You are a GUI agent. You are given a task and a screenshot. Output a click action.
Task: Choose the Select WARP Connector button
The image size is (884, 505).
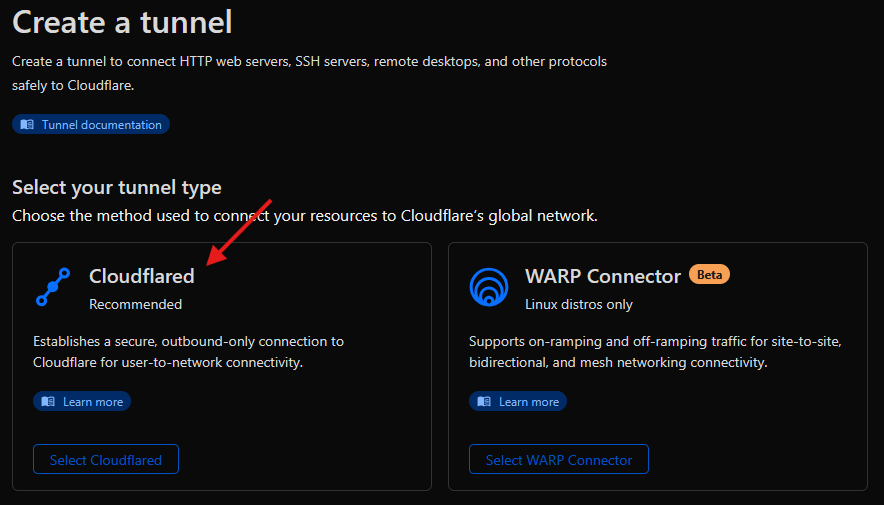pyautogui.click(x=559, y=459)
